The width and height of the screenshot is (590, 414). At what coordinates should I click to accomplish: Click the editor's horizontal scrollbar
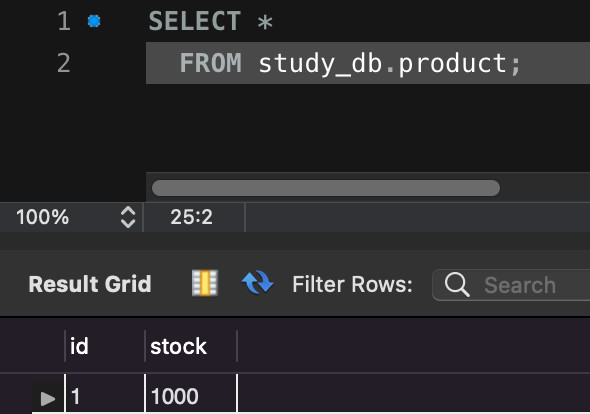[x=326, y=188]
